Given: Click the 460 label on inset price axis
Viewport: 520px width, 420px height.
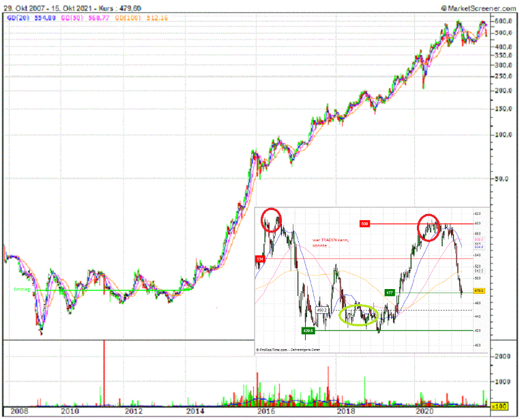Looking at the screenshot, I should (x=477, y=303).
